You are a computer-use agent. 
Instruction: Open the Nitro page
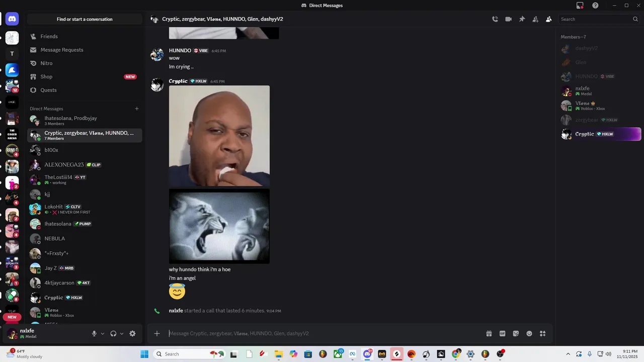click(85, 63)
